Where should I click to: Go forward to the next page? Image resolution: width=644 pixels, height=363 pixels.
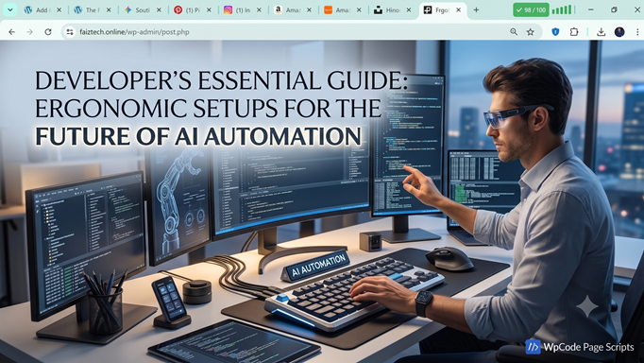pyautogui.click(x=29, y=31)
